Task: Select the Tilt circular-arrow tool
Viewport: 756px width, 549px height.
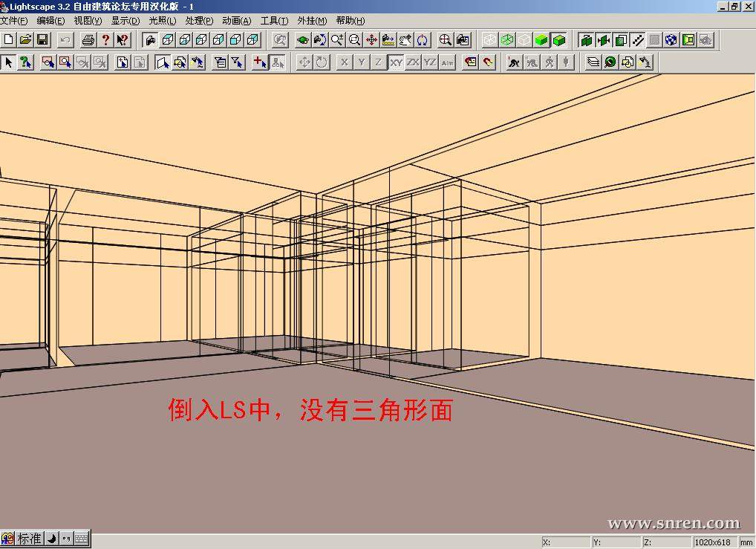Action: click(x=423, y=39)
